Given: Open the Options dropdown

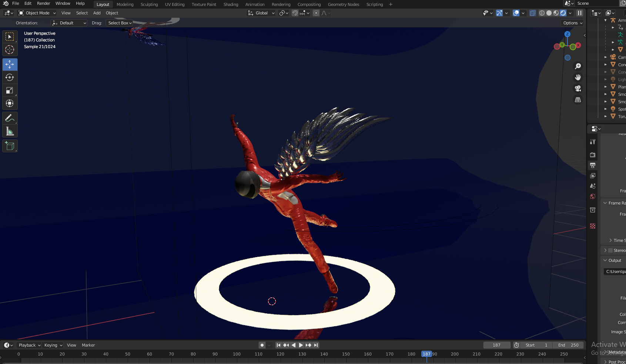Looking at the screenshot, I should 573,23.
